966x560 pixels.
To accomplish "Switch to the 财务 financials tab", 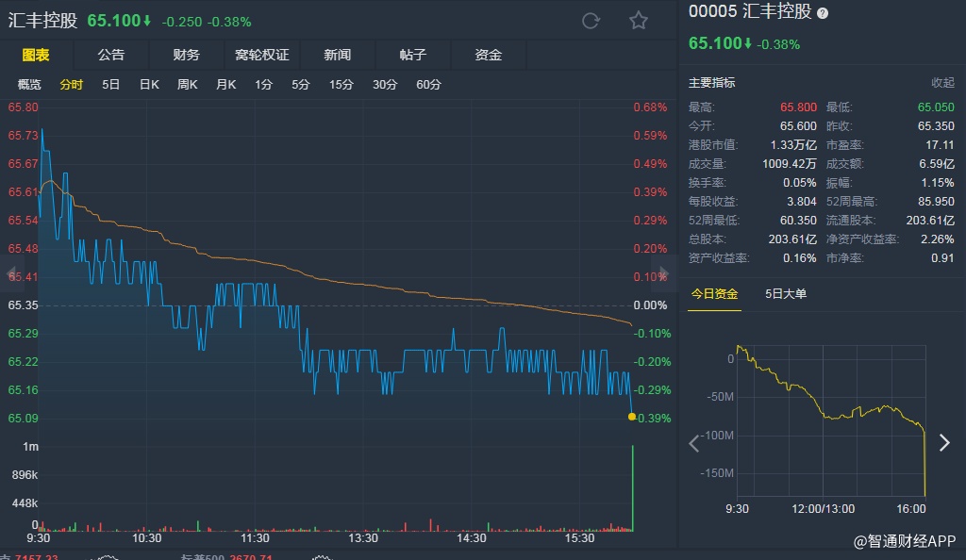I will click(187, 55).
